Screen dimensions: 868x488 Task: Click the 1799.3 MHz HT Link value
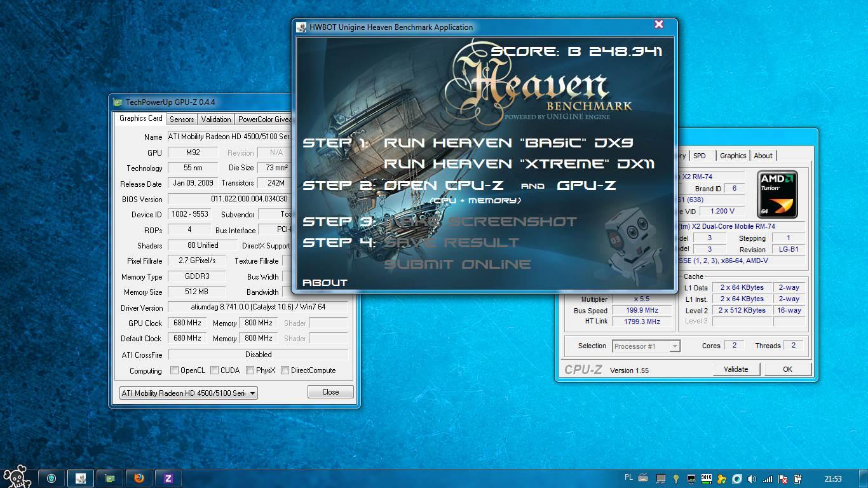point(642,322)
